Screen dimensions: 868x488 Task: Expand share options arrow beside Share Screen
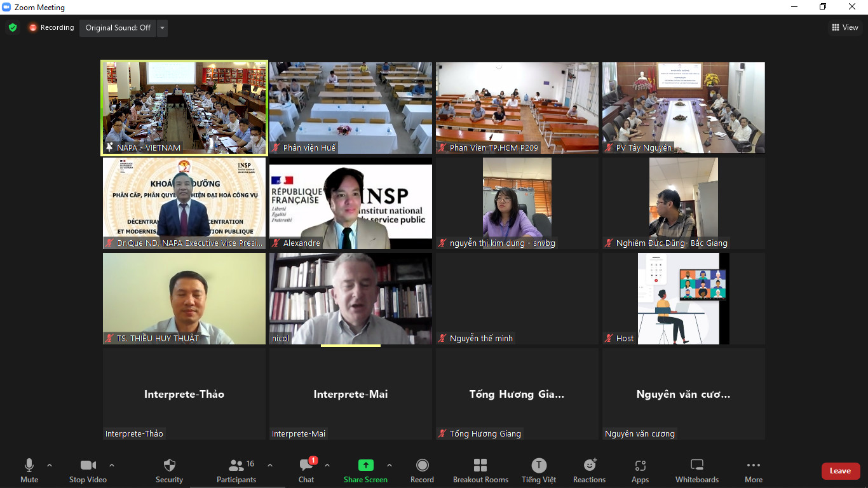(390, 465)
